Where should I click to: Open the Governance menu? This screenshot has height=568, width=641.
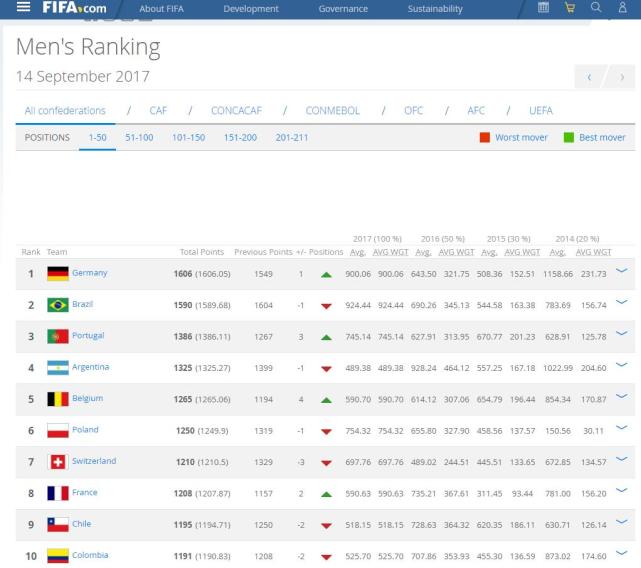pos(343,9)
